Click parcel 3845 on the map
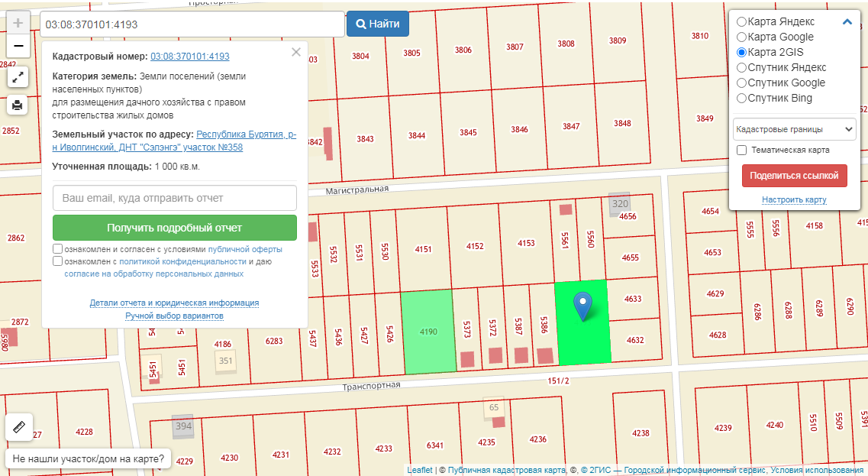The width and height of the screenshot is (868, 476). coord(468,132)
